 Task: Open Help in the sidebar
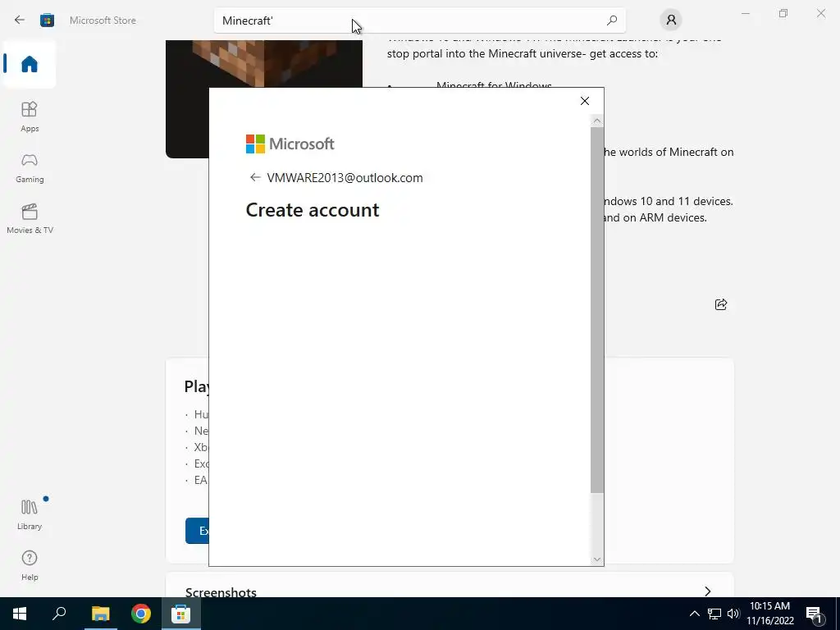(x=30, y=565)
